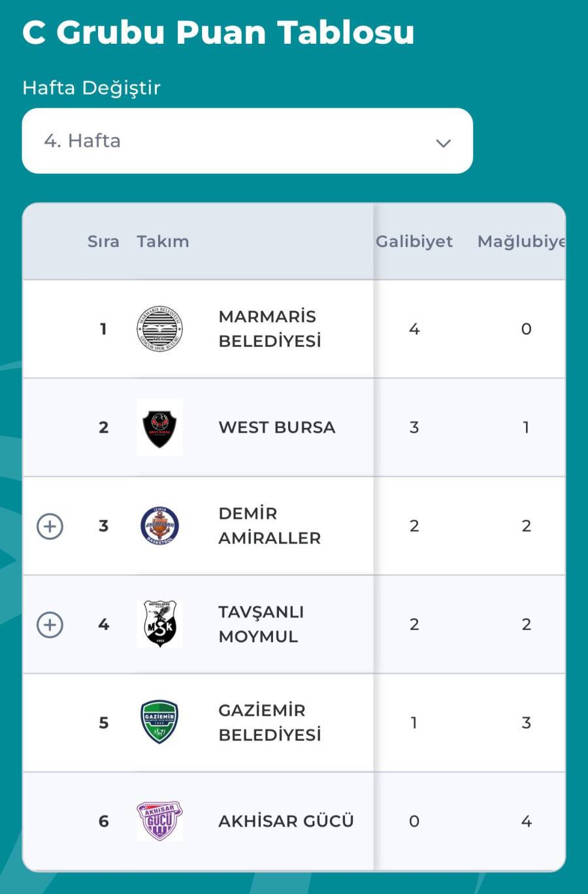588x894 pixels.
Task: Click the Gaziemir Belediyesi green logo
Action: 159,723
